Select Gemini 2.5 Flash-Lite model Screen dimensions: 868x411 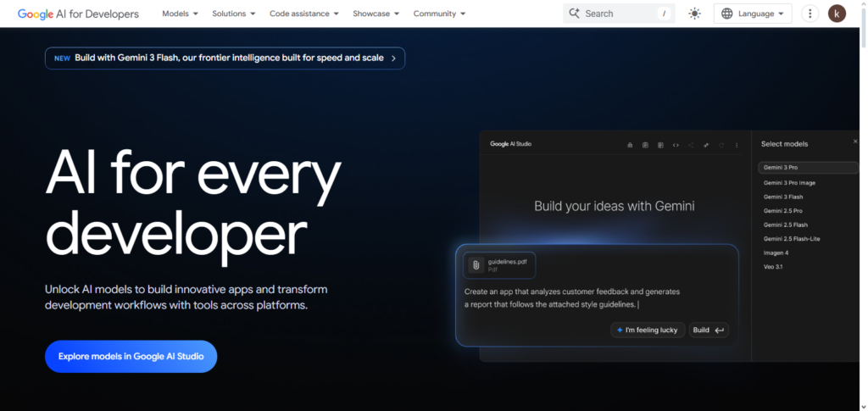[x=792, y=239]
